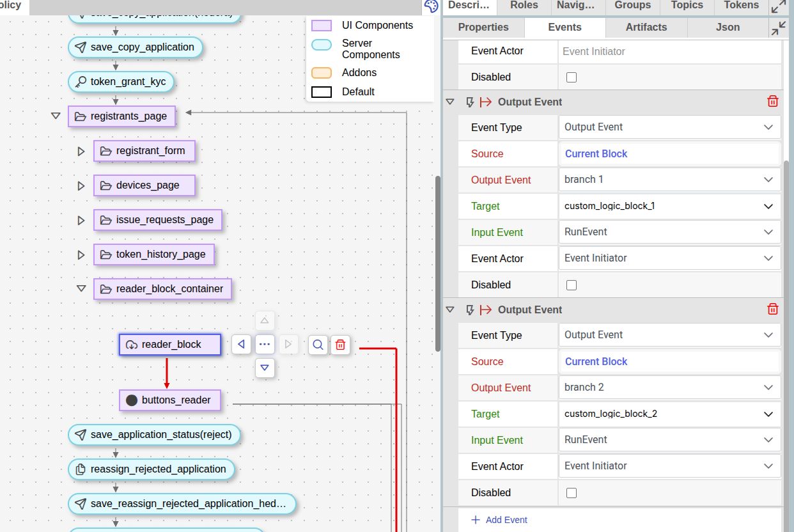Click the magnifier search icon beside reader_block
The height and width of the screenshot is (532, 794).
pos(317,345)
